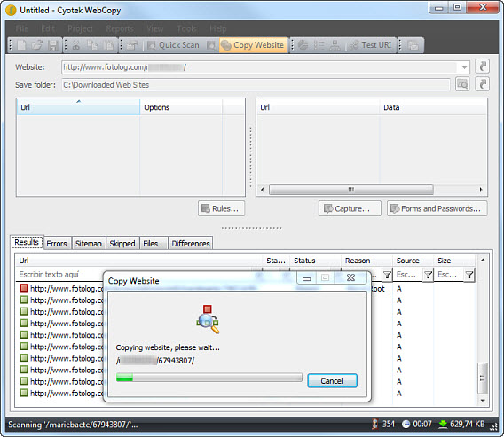Click the go arrow beside Website field
The width and height of the screenshot is (504, 437).
point(482,66)
